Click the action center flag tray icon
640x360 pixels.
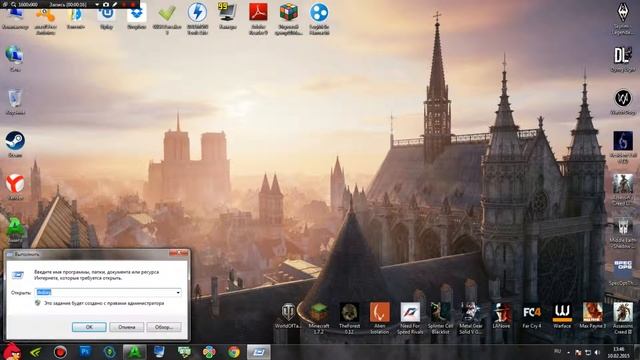(x=578, y=352)
